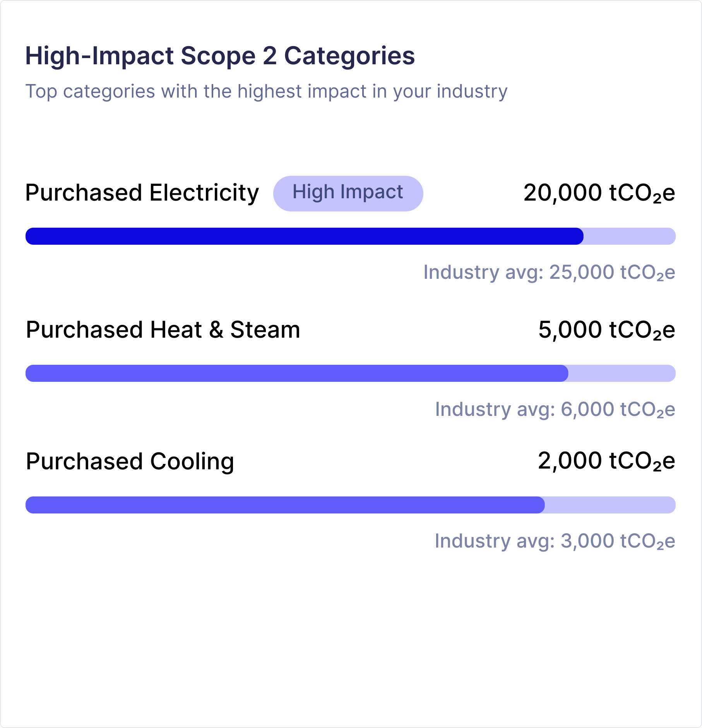
Task: Click the High Impact badge
Action: [348, 193]
